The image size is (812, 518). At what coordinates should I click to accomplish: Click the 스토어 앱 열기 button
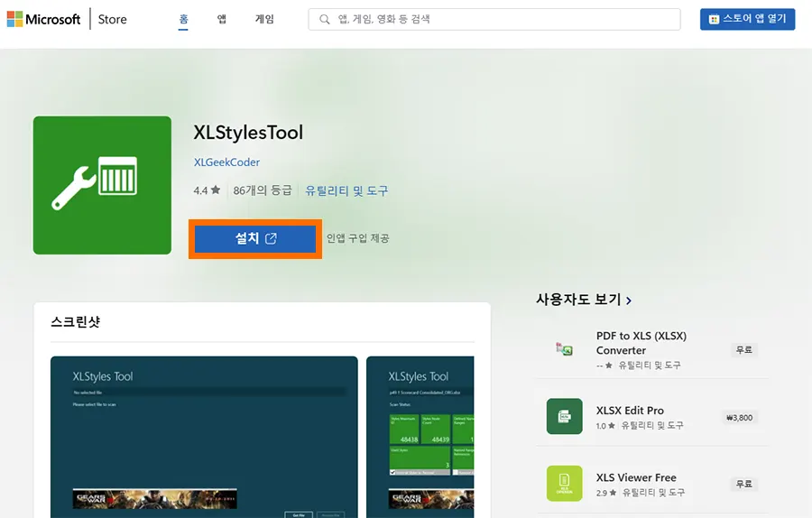click(x=747, y=19)
